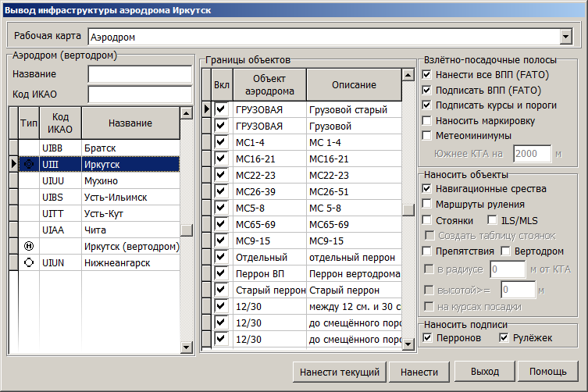Enable Наносить маркировку checkbox

tap(427, 120)
